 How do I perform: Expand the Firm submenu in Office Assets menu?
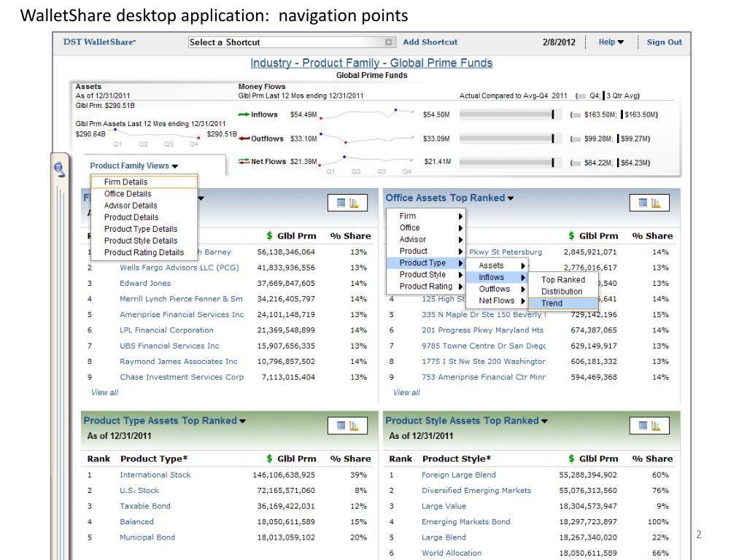pos(425,216)
